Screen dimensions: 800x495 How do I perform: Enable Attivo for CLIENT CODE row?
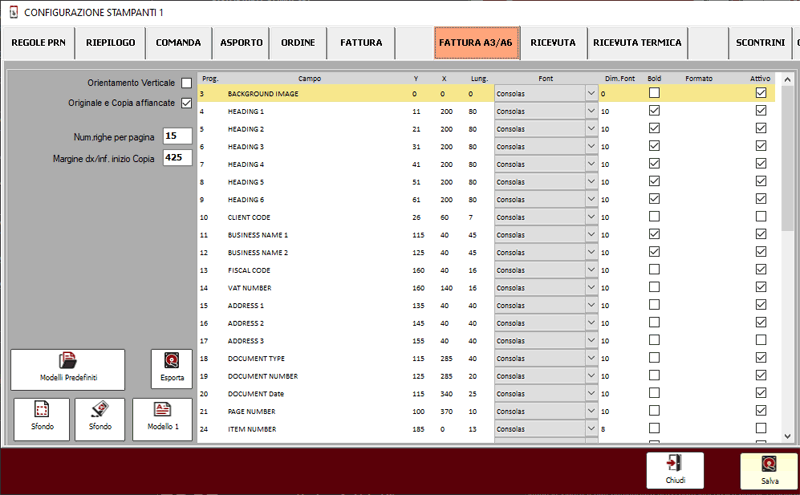click(x=761, y=216)
